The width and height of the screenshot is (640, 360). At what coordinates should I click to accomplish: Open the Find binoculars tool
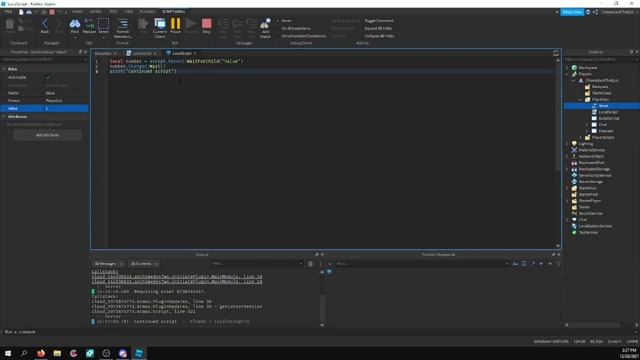pyautogui.click(x=75, y=26)
